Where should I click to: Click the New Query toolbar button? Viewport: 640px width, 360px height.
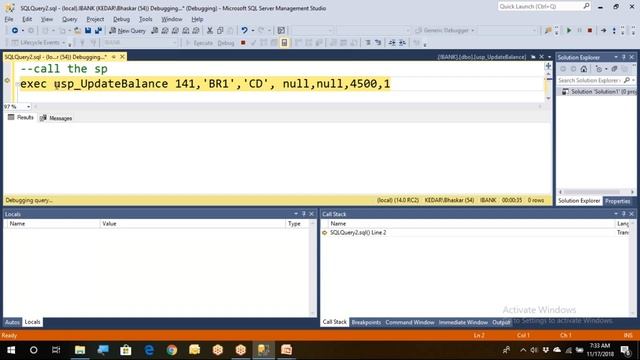coord(127,31)
